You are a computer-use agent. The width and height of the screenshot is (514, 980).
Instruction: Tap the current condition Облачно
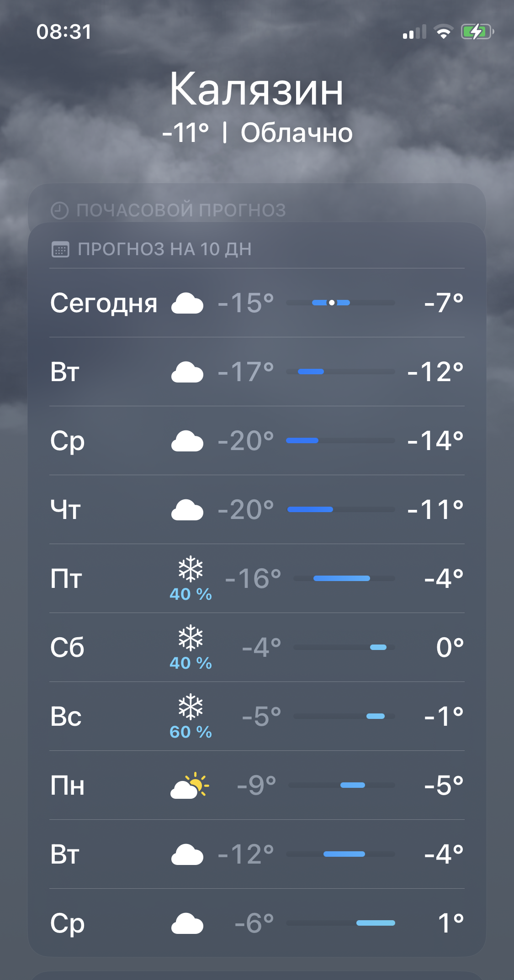coord(297,133)
